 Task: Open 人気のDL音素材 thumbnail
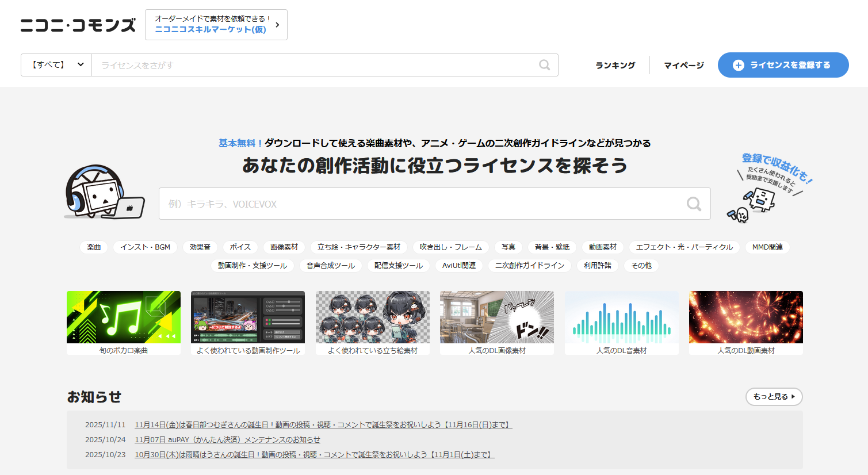(x=621, y=323)
